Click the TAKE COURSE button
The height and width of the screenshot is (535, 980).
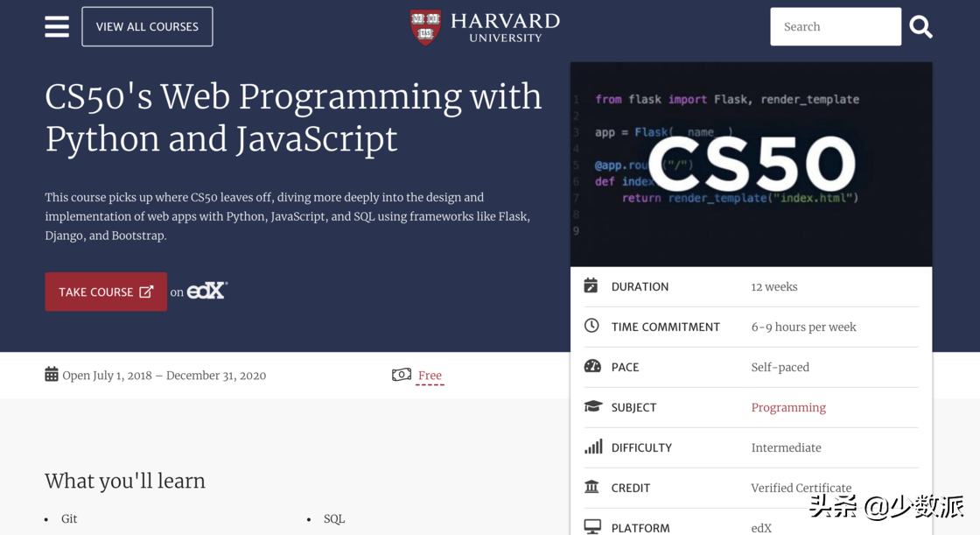pyautogui.click(x=106, y=292)
